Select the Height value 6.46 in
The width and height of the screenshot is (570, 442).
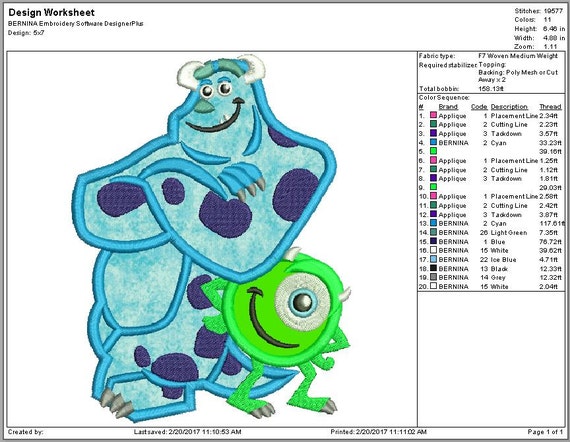click(x=554, y=29)
